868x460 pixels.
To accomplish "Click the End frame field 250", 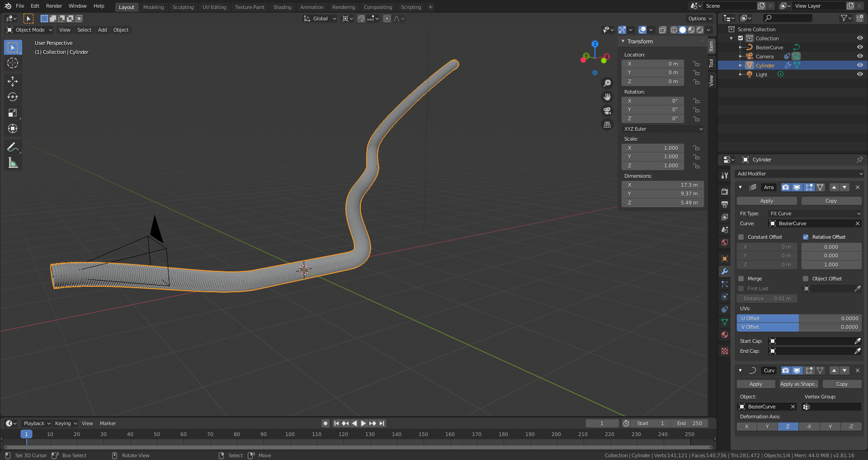I will point(689,423).
